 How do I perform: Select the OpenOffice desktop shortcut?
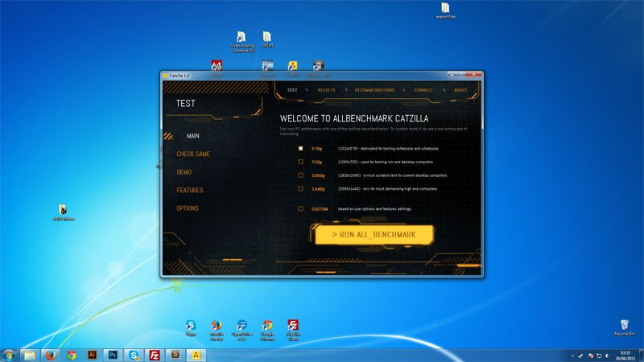coord(242,331)
